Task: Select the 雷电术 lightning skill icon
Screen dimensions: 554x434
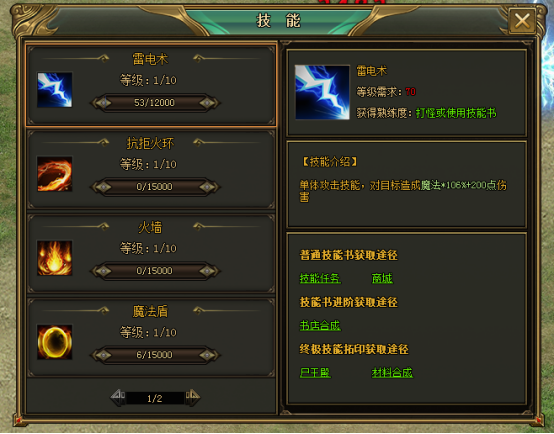Action: (55, 90)
